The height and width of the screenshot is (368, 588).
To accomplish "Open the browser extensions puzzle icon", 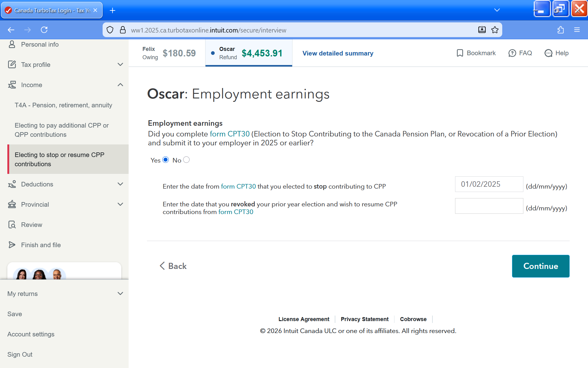I will (x=560, y=30).
